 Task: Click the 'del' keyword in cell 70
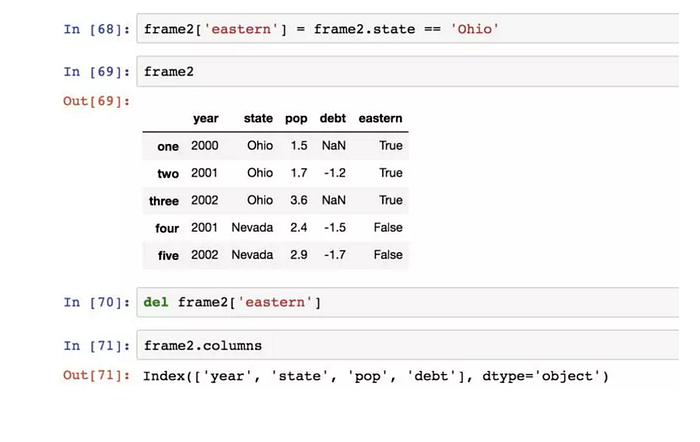click(156, 302)
